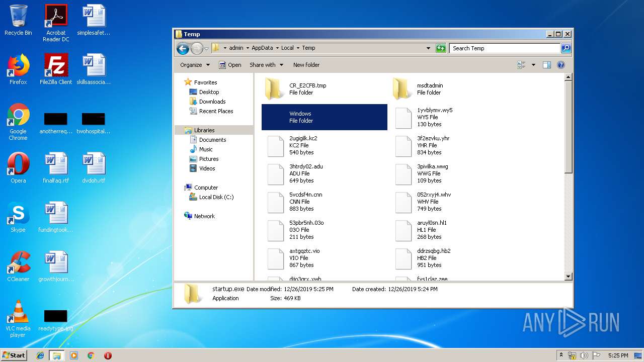
Task: Click the search magnifier icon
Action: tap(566, 48)
